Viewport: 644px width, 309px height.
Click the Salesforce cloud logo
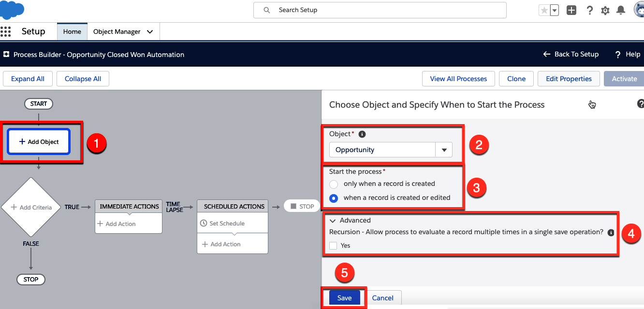tap(12, 10)
